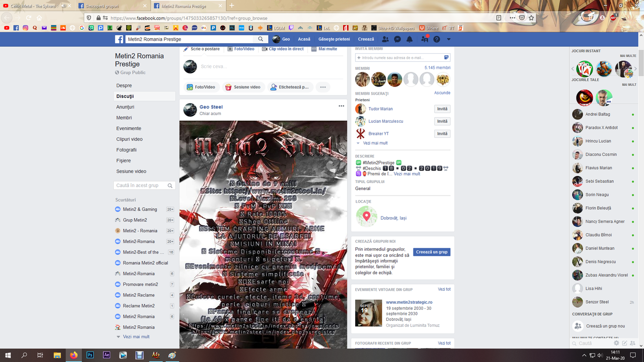Open 'Romania Metin2 official' shortcut
Viewport: 644px width, 362px height.
coord(144,263)
